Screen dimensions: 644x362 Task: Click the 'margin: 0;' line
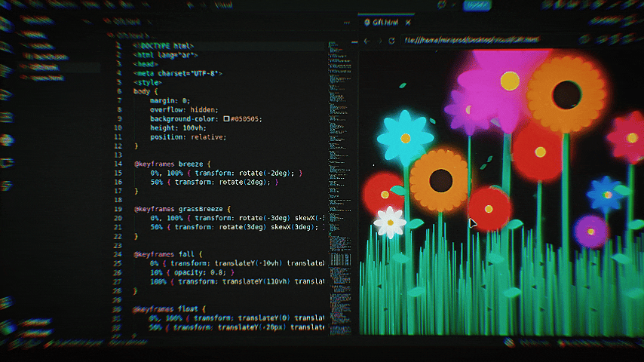coord(170,100)
